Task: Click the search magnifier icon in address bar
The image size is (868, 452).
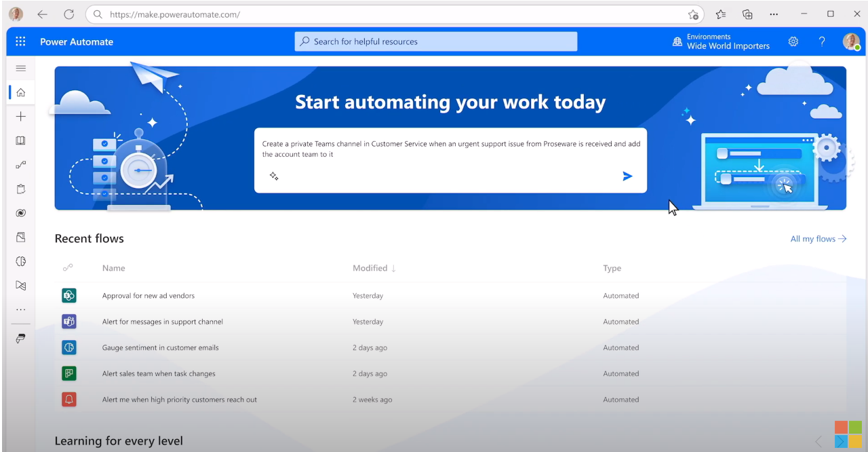Action: click(98, 14)
